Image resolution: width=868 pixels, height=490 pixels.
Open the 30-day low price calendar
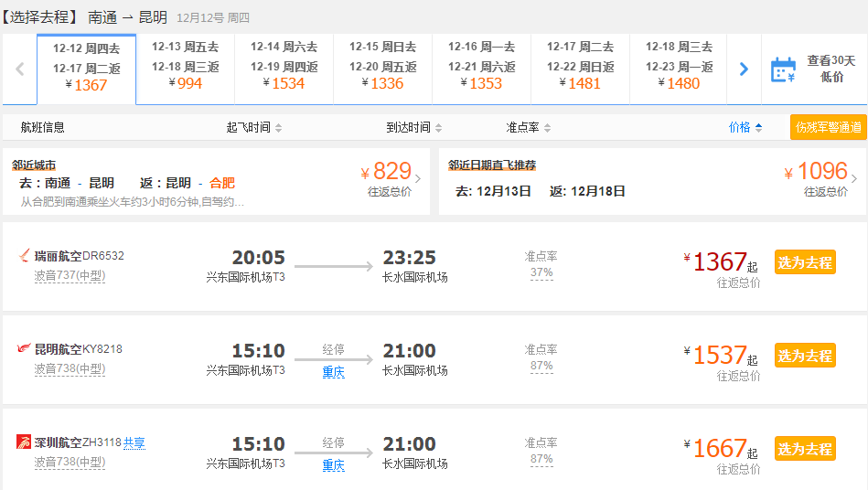point(814,69)
